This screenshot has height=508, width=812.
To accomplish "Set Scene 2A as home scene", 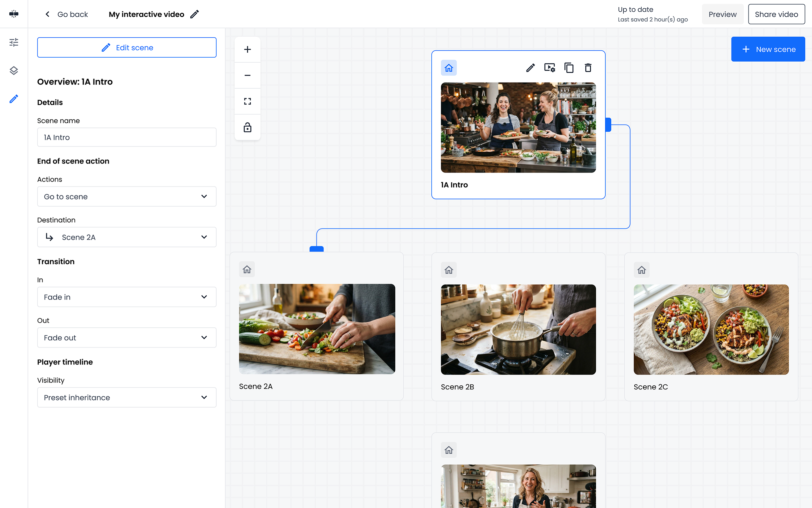I will click(x=247, y=269).
